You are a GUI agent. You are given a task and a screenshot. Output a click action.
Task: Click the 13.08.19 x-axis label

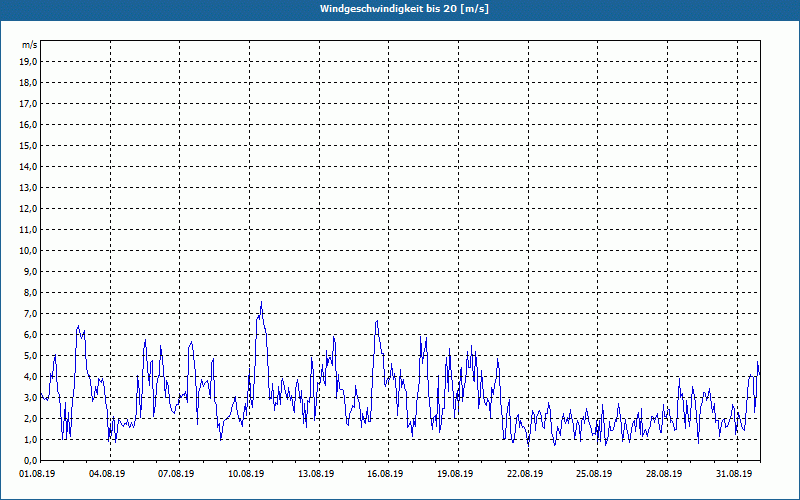(315, 474)
